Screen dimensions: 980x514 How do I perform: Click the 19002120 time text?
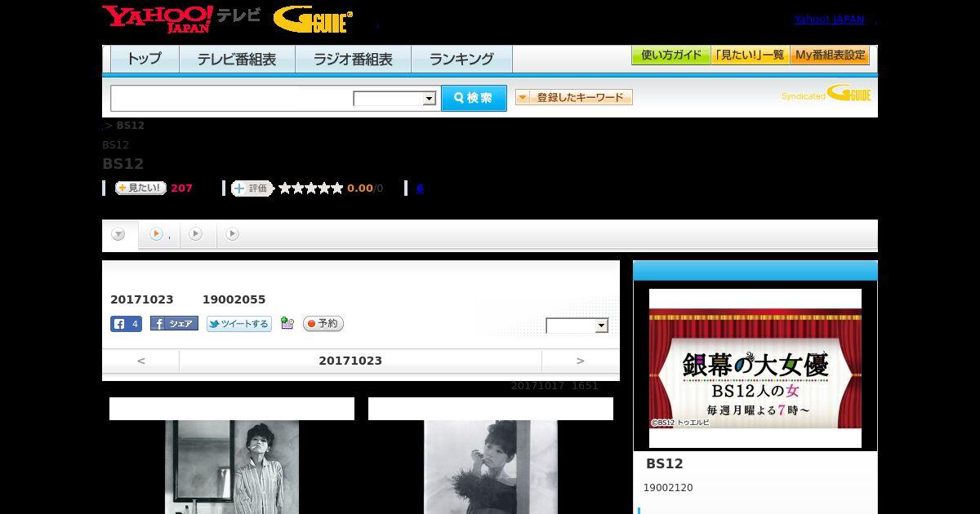click(x=668, y=488)
